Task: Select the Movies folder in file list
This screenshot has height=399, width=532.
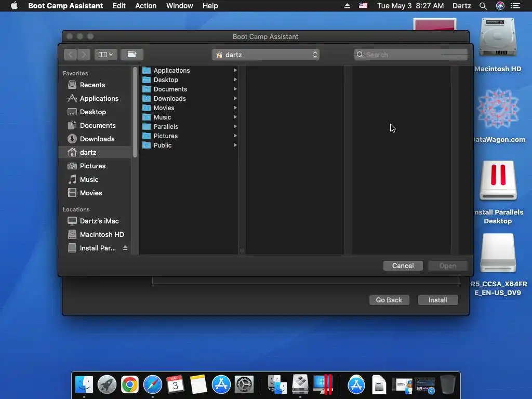Action: (189, 108)
